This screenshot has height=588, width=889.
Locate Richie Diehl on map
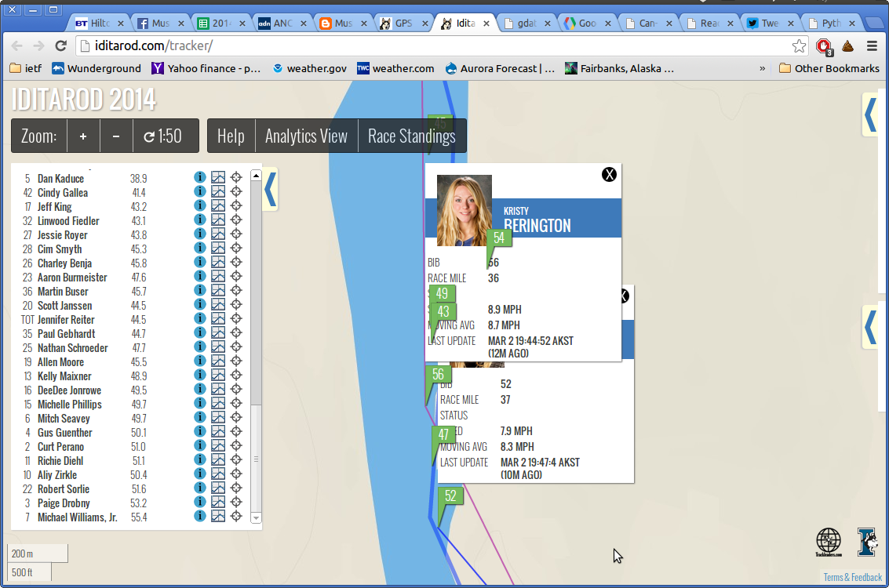pos(236,459)
